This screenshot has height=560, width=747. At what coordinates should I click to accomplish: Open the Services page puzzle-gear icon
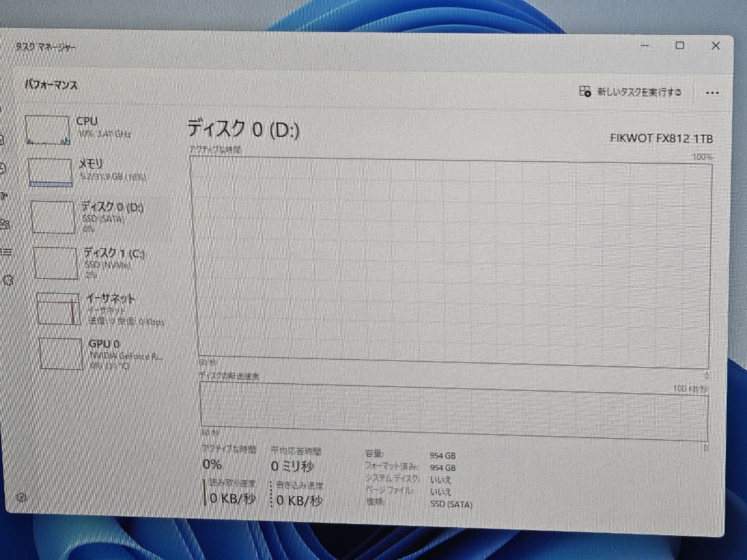(x=7, y=280)
